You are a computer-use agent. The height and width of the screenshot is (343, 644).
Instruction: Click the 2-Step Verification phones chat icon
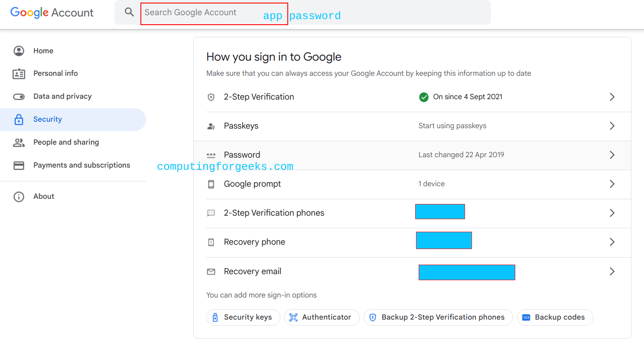click(x=211, y=213)
